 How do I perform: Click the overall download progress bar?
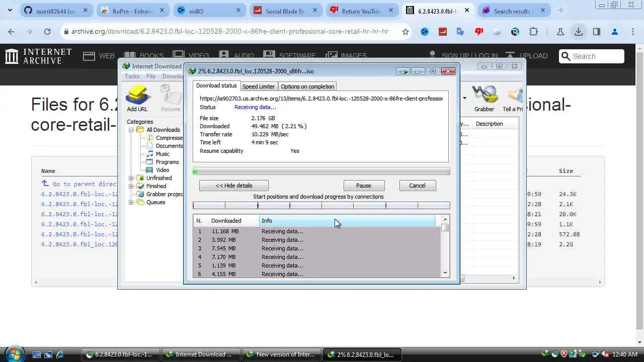coord(321,171)
